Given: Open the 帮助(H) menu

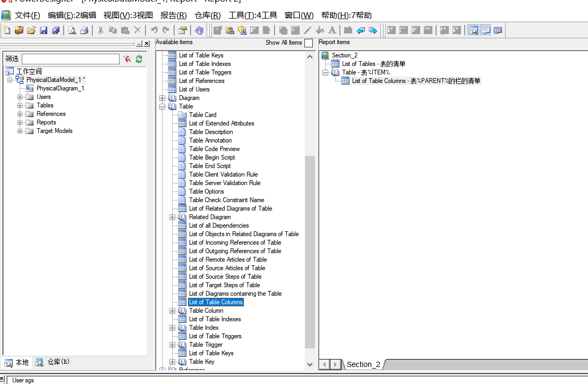Looking at the screenshot, I should pos(346,15).
